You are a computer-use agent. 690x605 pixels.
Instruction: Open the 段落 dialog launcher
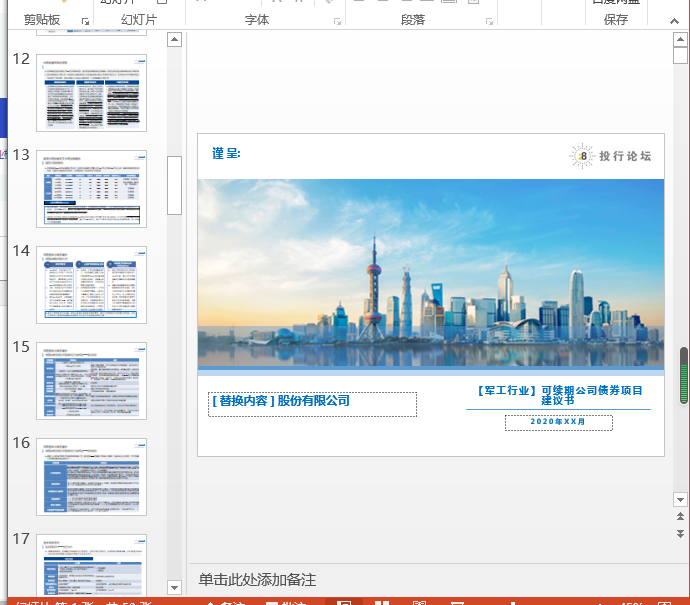tap(489, 21)
